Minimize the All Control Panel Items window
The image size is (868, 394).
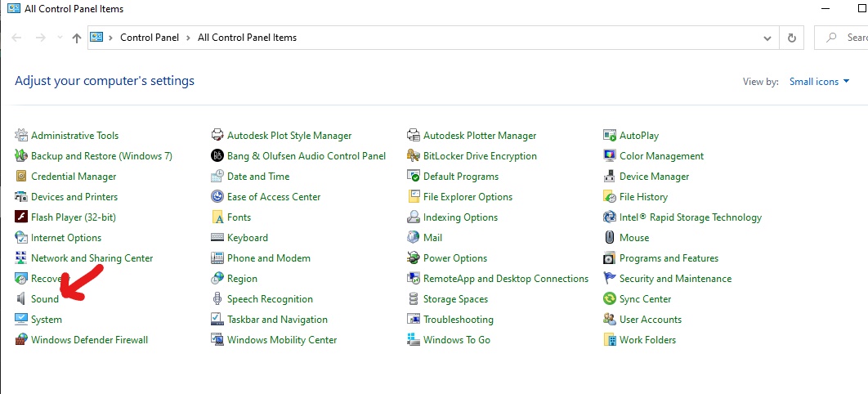coord(826,8)
